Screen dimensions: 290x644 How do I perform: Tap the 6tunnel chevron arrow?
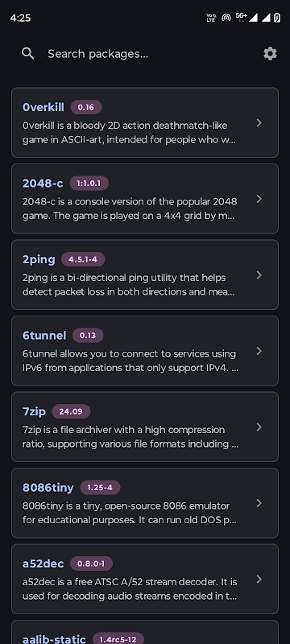[259, 351]
